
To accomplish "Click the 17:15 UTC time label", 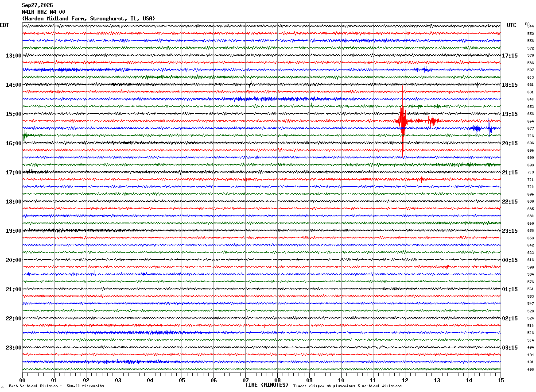I will point(510,56).
